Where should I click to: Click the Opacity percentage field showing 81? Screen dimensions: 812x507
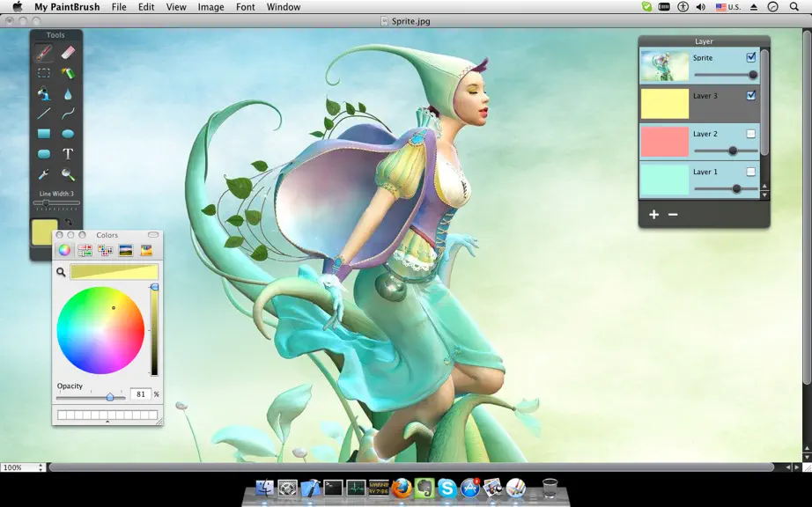point(140,394)
